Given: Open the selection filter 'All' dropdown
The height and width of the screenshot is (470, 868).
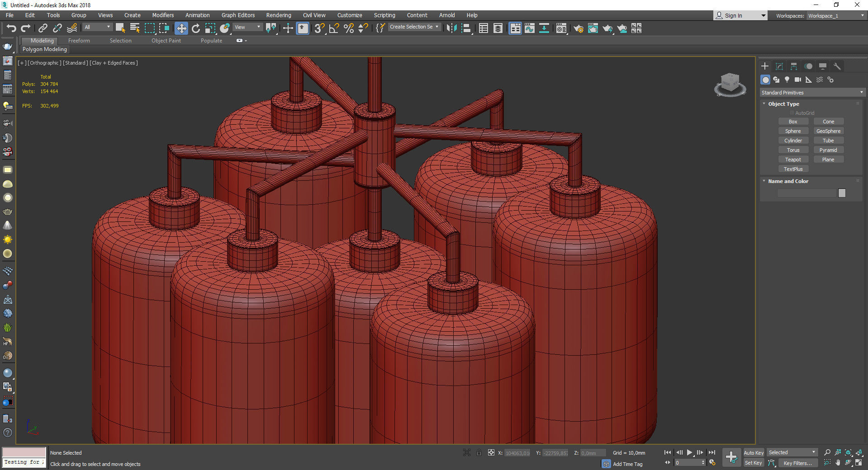Looking at the screenshot, I should pyautogui.click(x=97, y=27).
